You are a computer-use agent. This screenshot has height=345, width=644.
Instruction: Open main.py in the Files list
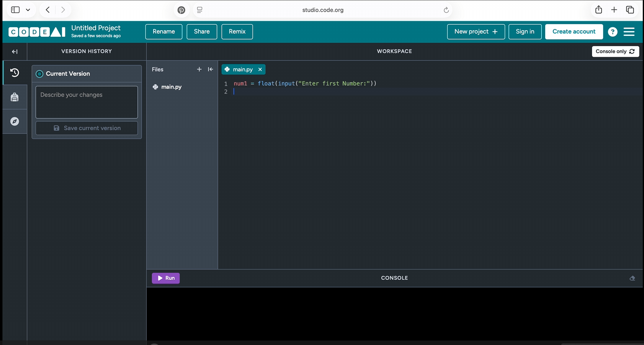pos(167,87)
